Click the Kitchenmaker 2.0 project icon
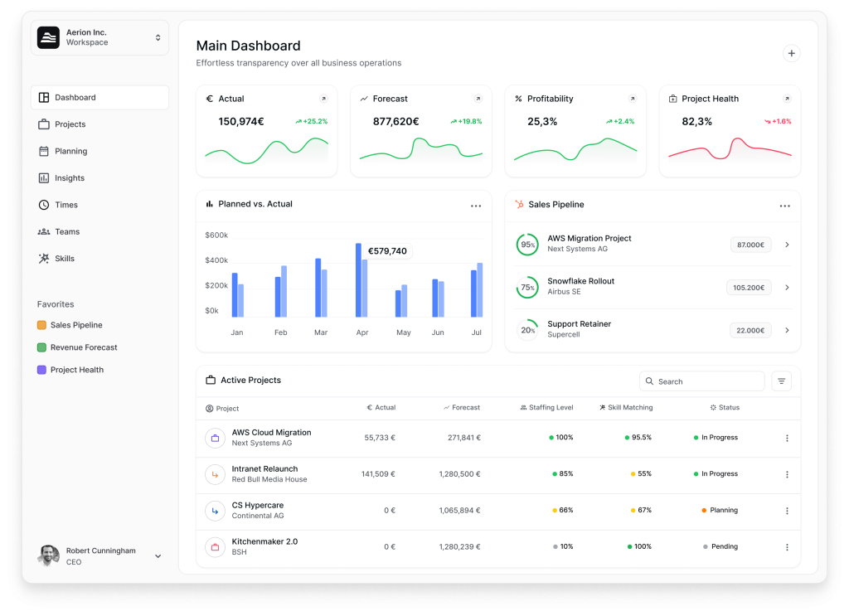Image resolution: width=849 pixels, height=616 pixels. (216, 547)
